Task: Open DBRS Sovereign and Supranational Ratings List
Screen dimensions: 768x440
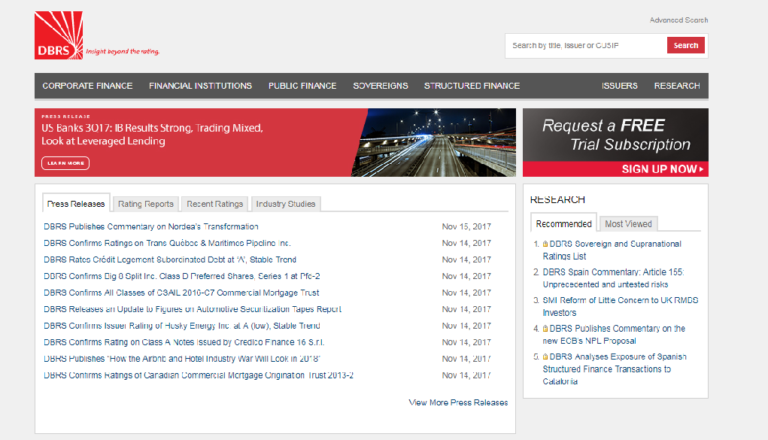Action: click(612, 250)
